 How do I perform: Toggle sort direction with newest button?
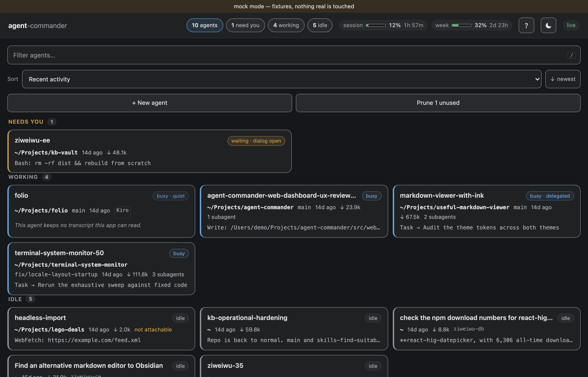563,79
